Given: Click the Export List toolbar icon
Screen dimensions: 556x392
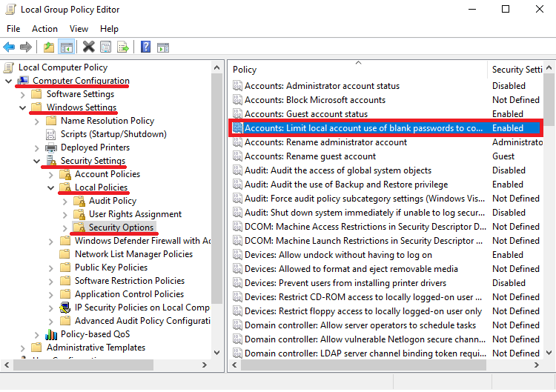Looking at the screenshot, I should point(122,47).
